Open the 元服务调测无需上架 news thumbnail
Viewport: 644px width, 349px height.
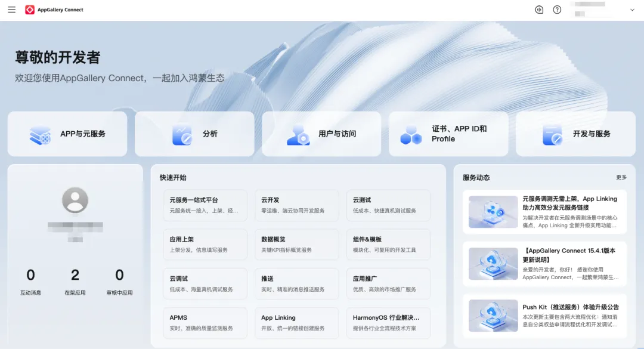pyautogui.click(x=493, y=212)
